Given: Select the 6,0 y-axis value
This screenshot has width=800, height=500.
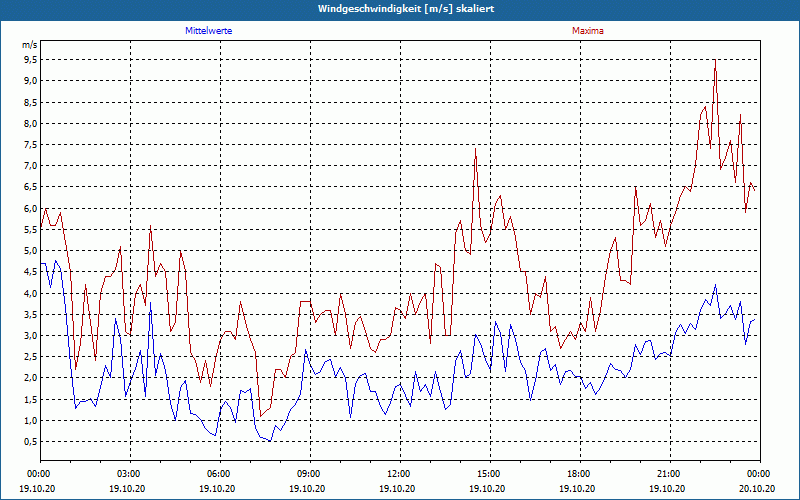Looking at the screenshot, I should pyautogui.click(x=30, y=208).
